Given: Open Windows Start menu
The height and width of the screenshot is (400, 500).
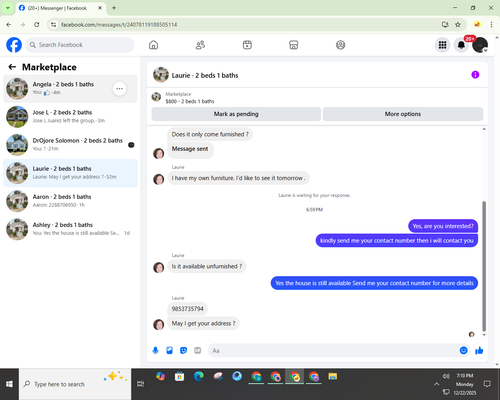Looking at the screenshot, I should click(9, 384).
